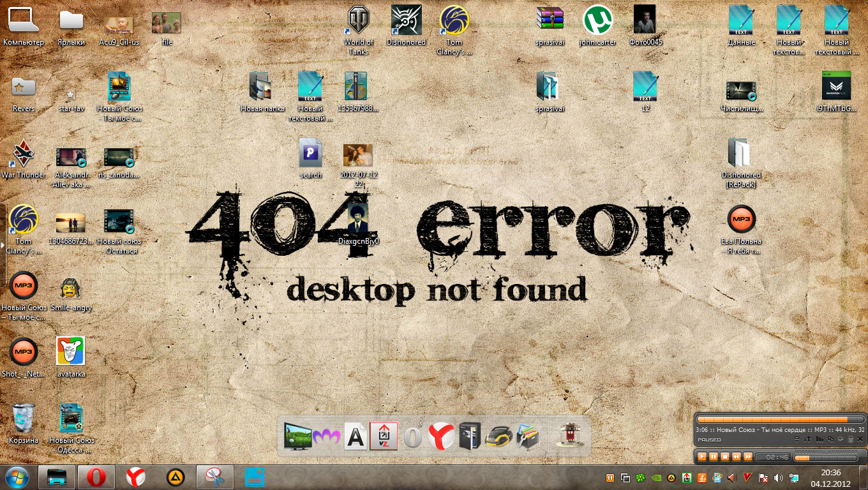Image resolution: width=868 pixels, height=490 pixels.
Task: Launch the silver Opera icon in the dock
Action: [413, 437]
